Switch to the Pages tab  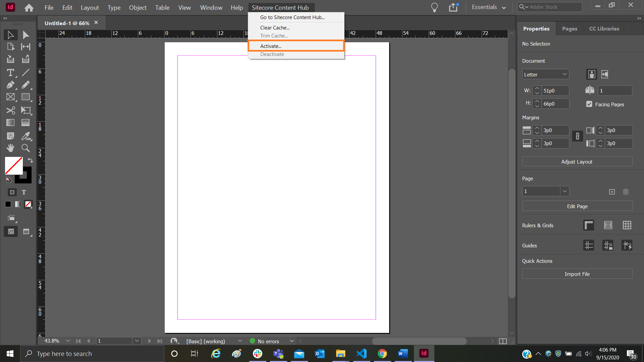point(570,28)
